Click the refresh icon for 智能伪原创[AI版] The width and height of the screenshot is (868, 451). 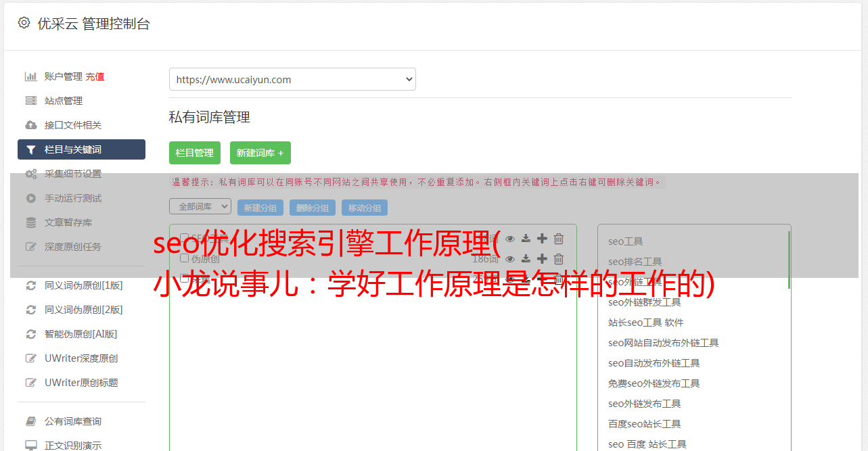click(x=30, y=334)
